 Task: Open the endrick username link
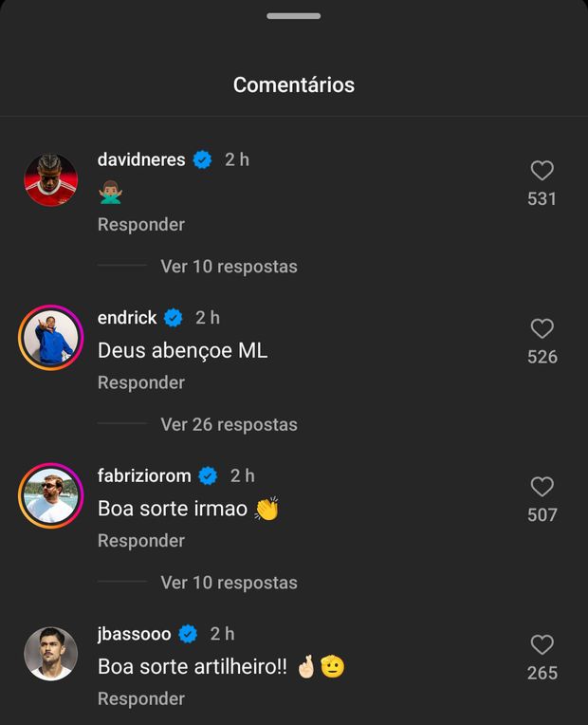tap(127, 318)
